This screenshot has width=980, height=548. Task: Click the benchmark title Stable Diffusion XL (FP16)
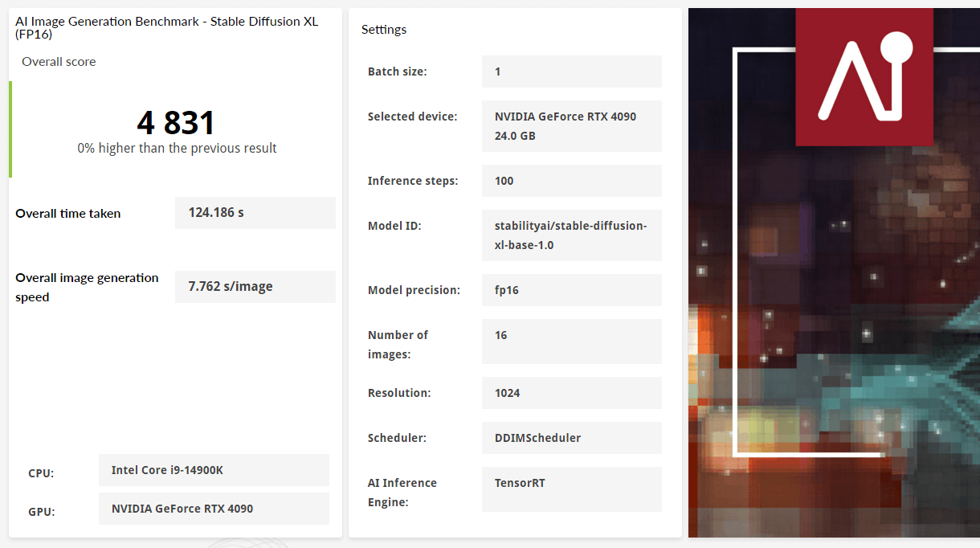pyautogui.click(x=166, y=27)
